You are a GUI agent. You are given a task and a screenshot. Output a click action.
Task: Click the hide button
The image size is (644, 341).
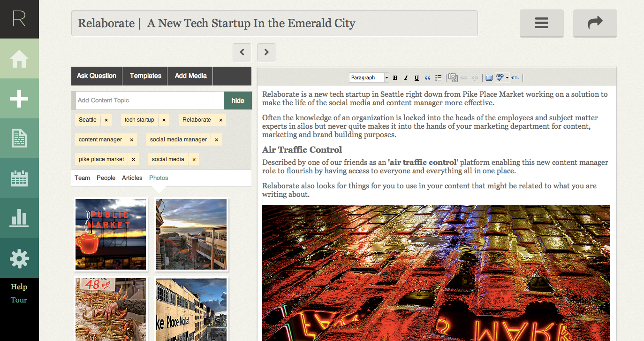(x=238, y=101)
